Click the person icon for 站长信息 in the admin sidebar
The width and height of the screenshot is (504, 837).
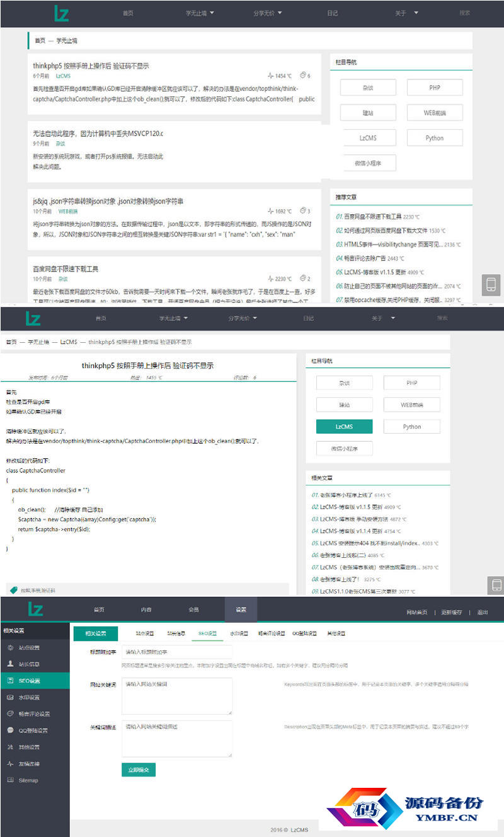pyautogui.click(x=10, y=664)
